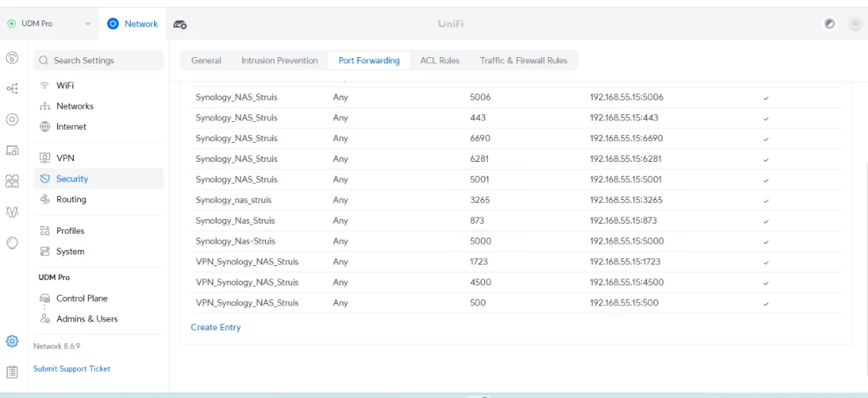Select forward address 192.168.55.15:500
Viewport: 868px width, 398px height.
pyautogui.click(x=624, y=303)
